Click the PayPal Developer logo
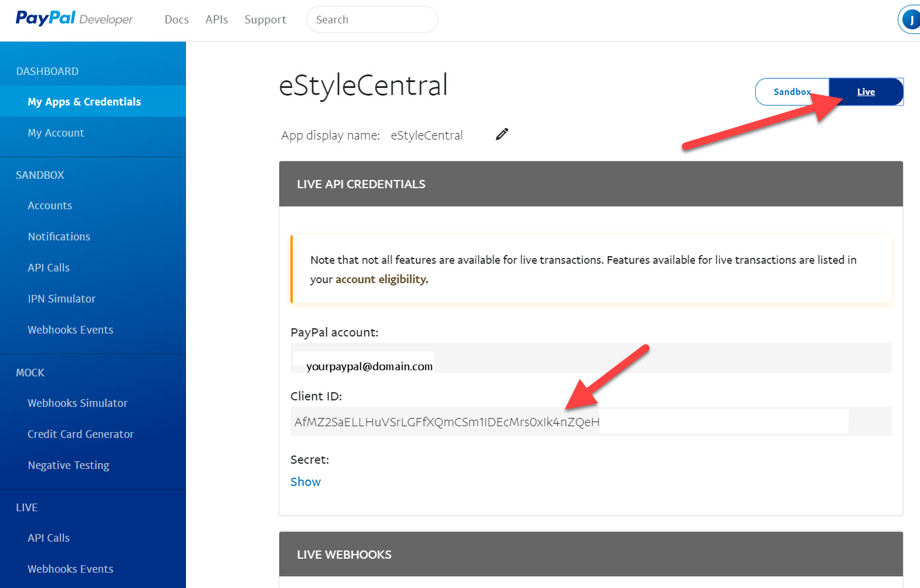Viewport: 920px width, 588px height. point(75,19)
